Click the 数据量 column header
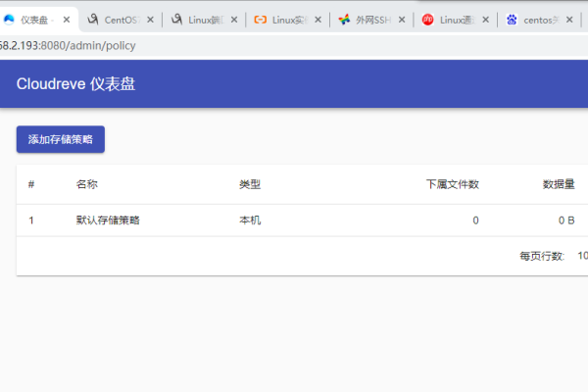Image resolution: width=588 pixels, height=392 pixels. click(x=559, y=184)
